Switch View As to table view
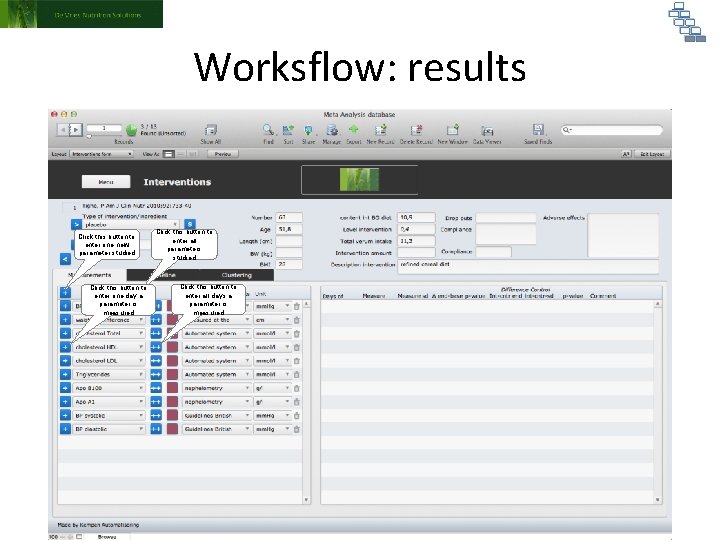The image size is (720, 540). (x=192, y=154)
